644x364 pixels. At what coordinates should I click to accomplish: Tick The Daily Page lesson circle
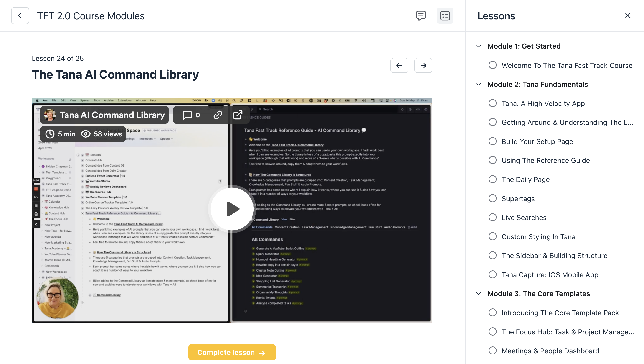492,179
